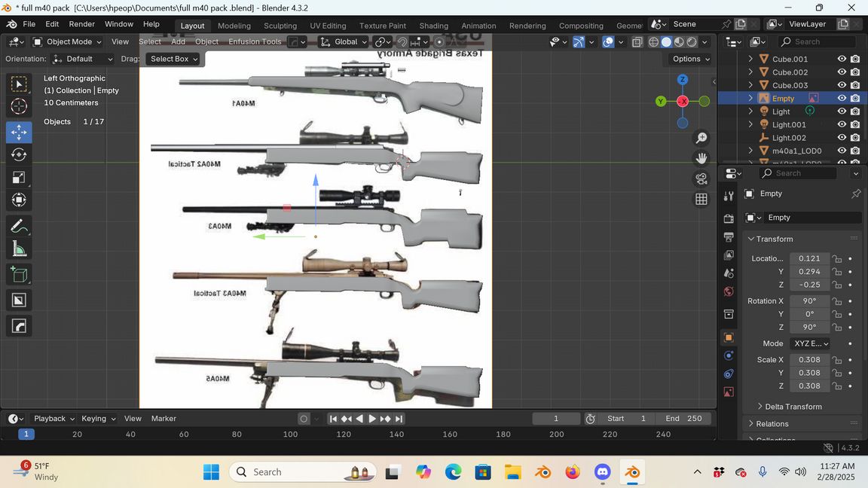Click the zoom magnifier icon in viewport
The width and height of the screenshot is (868, 488).
point(701,138)
